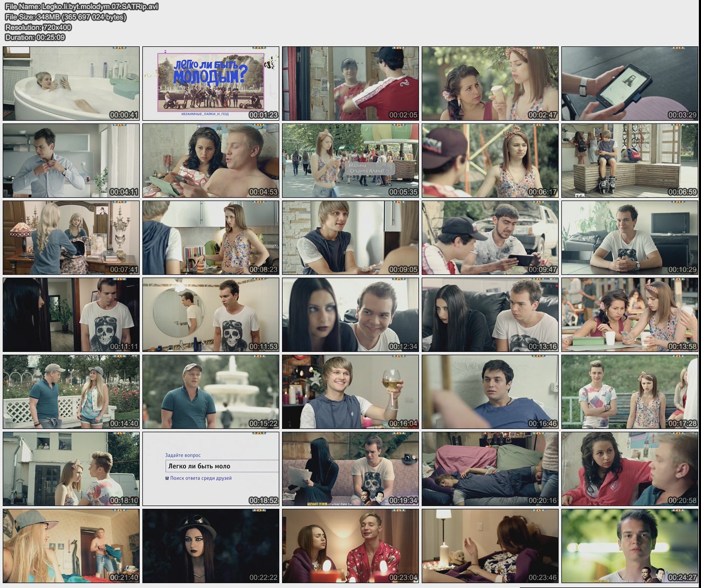Click the man buttoning shirt frame at 00:04:11
The height and width of the screenshot is (588, 701).
[71, 160]
